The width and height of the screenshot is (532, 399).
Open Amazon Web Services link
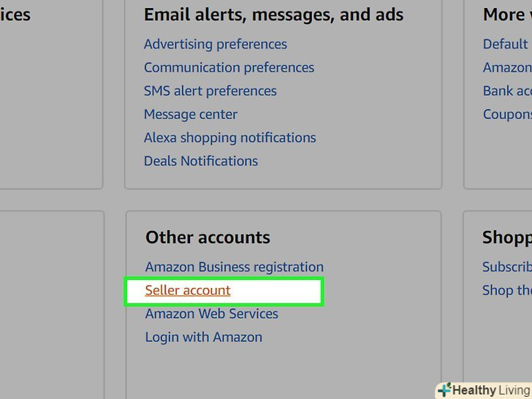(212, 314)
